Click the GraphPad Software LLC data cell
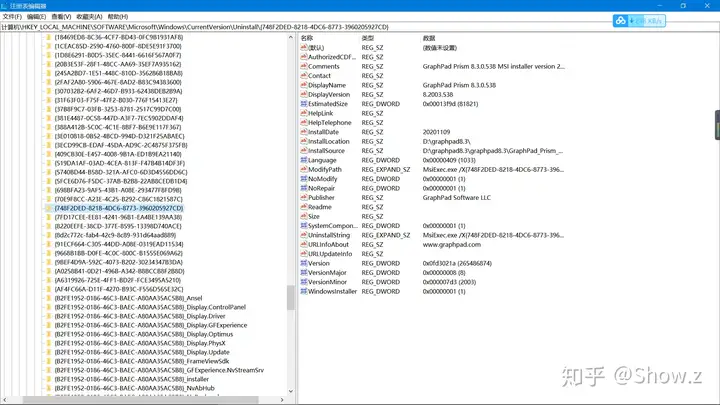The image size is (720, 405). point(456,197)
